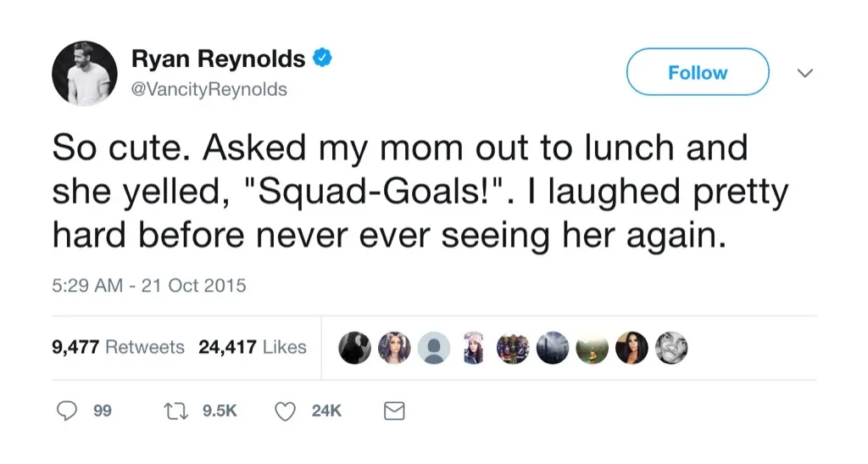
Task: Click the reply speech bubble icon
Action: 67,411
